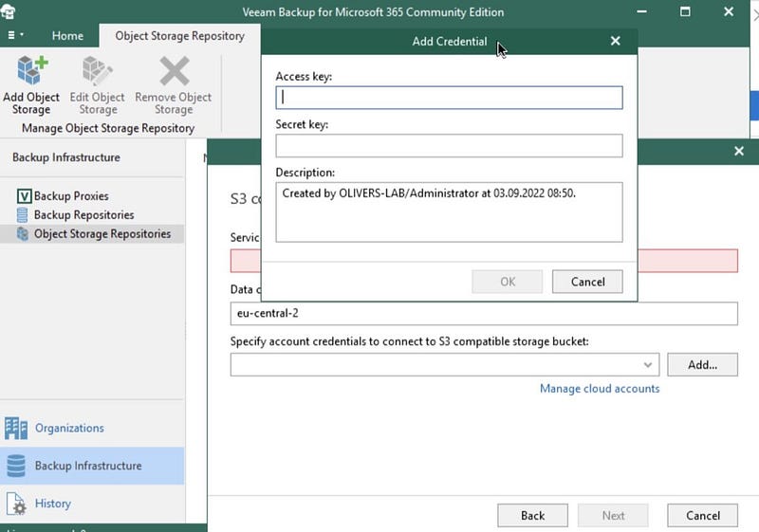The height and width of the screenshot is (532, 759).
Task: Click the Backup Infrastructure database icon
Action: (x=16, y=466)
